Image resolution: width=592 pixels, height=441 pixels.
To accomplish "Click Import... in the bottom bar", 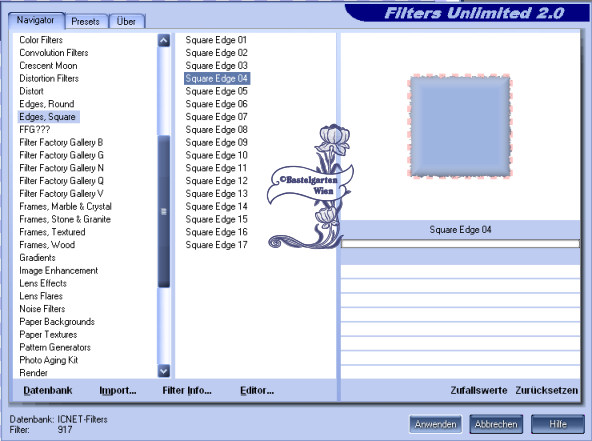I will pyautogui.click(x=118, y=390).
